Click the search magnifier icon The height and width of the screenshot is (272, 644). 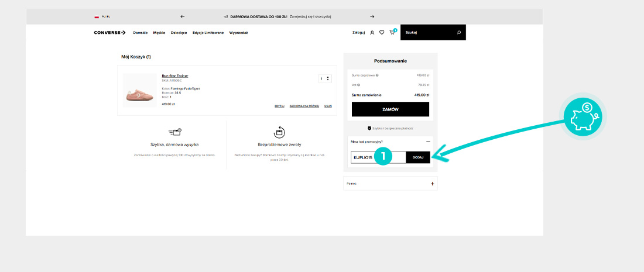click(459, 32)
